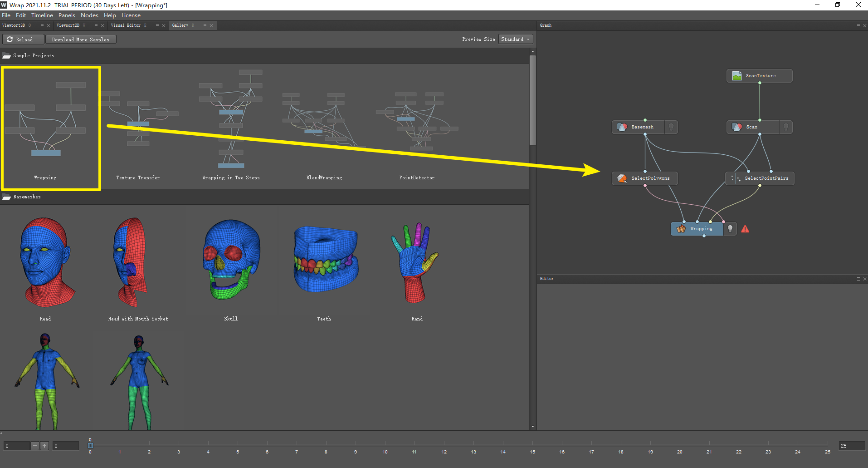Click the SelectPointPairs node icon
This screenshot has width=868, height=468.
[736, 178]
